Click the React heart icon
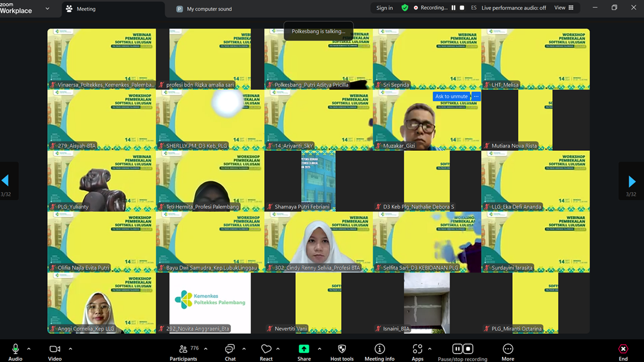 point(266,349)
